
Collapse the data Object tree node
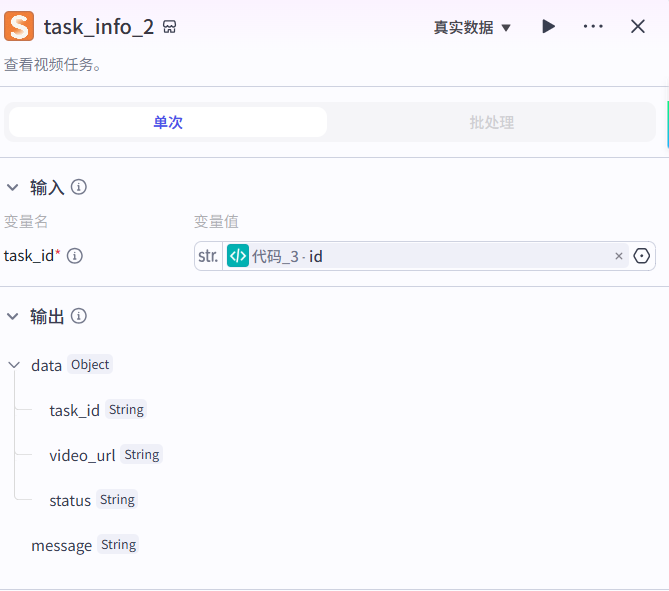pyautogui.click(x=14, y=365)
